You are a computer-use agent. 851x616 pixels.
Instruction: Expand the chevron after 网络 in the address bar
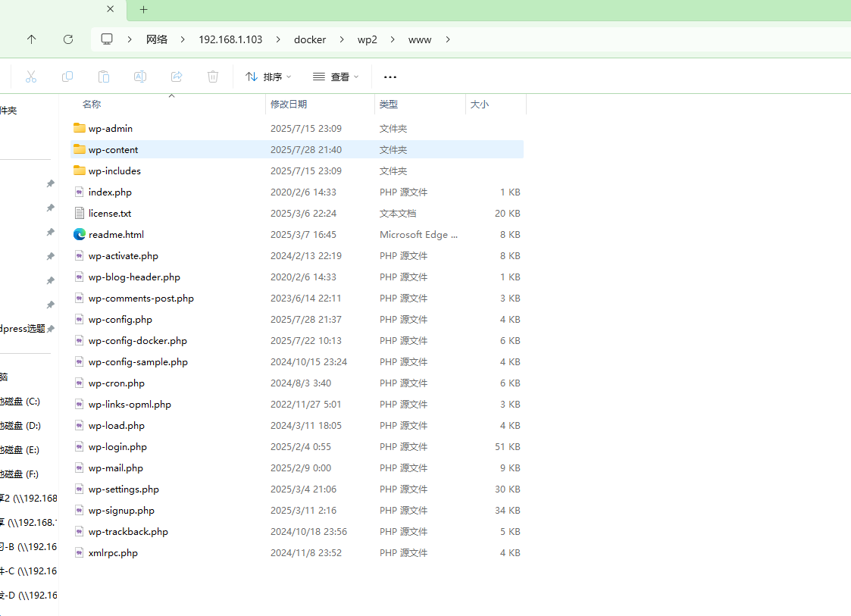pyautogui.click(x=183, y=39)
